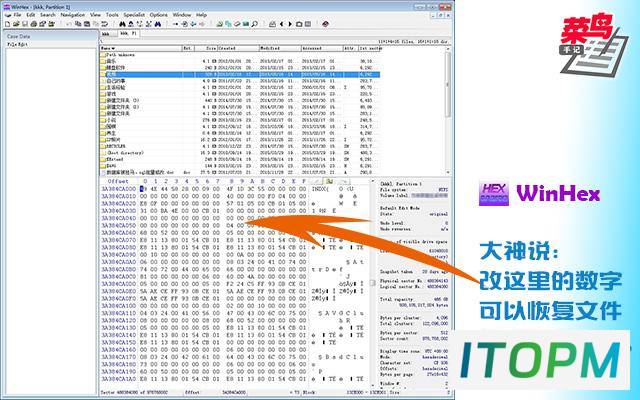Sort by the Modified column header

tap(280, 48)
